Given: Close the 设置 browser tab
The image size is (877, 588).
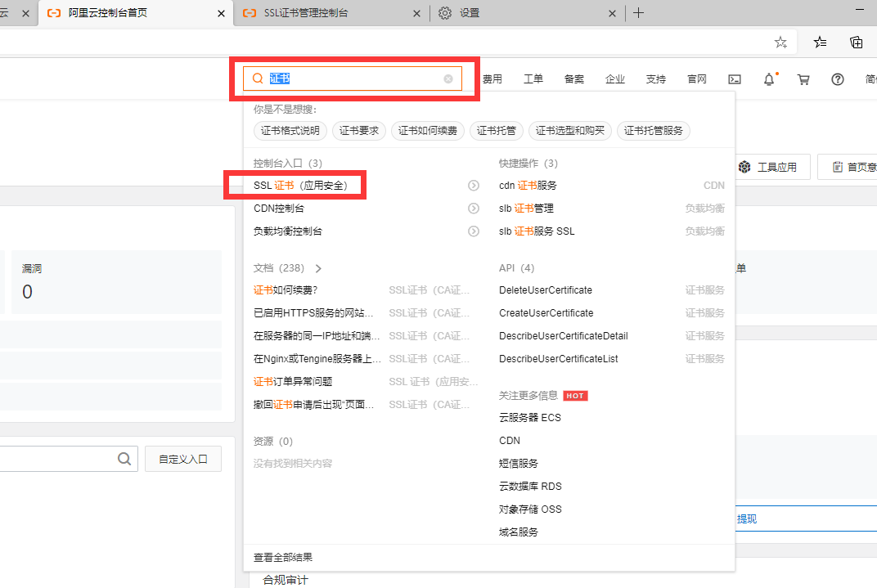Looking at the screenshot, I should (612, 13).
